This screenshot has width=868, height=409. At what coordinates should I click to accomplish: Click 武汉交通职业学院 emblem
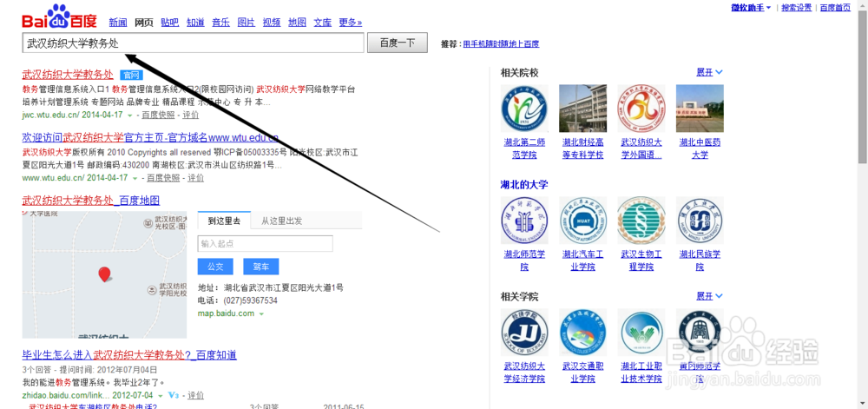tap(583, 333)
